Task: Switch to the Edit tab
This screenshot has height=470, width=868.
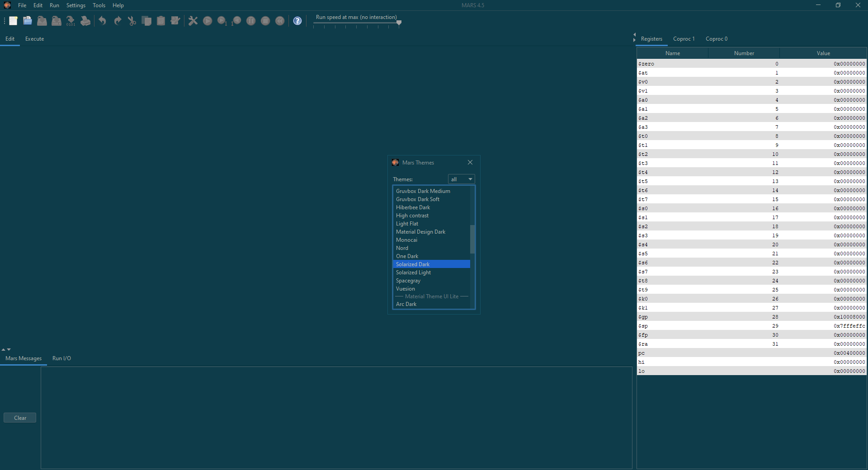Action: tap(10, 39)
